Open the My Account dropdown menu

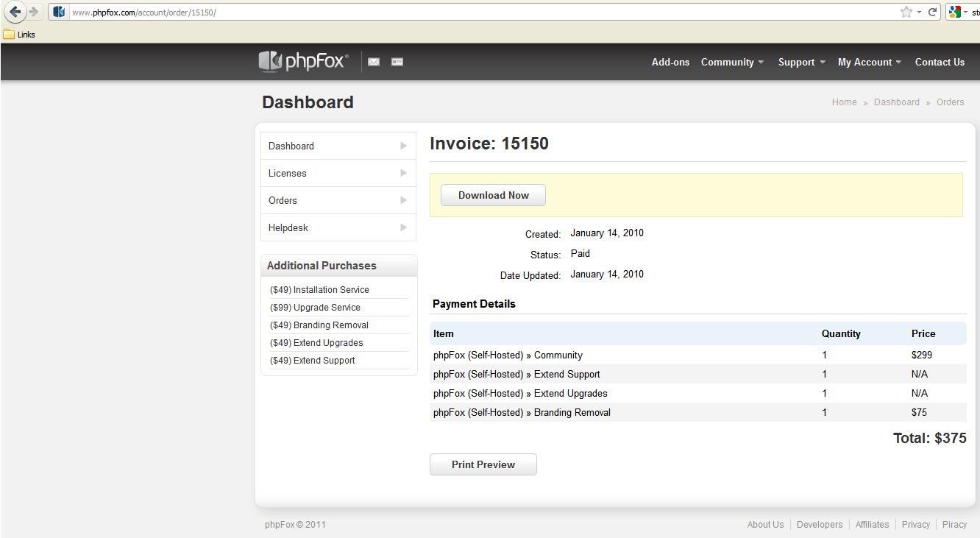pos(869,62)
